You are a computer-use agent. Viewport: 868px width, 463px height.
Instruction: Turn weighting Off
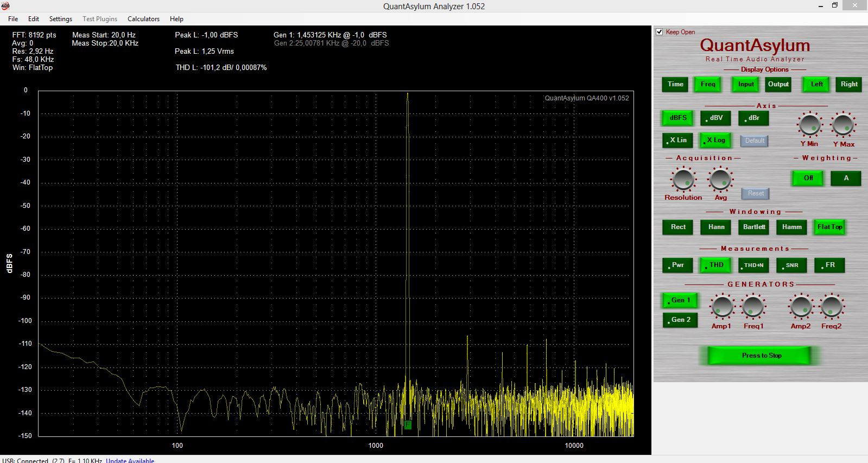(808, 178)
